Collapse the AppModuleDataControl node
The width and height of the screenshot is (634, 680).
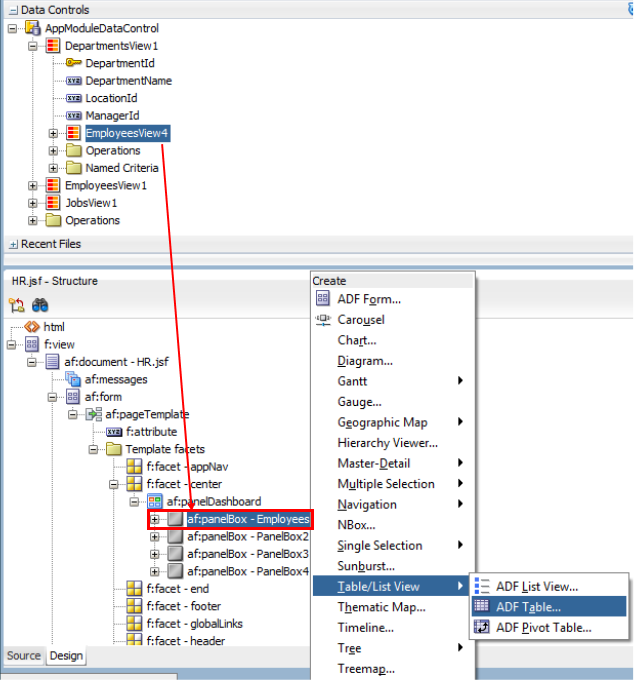[x=13, y=29]
